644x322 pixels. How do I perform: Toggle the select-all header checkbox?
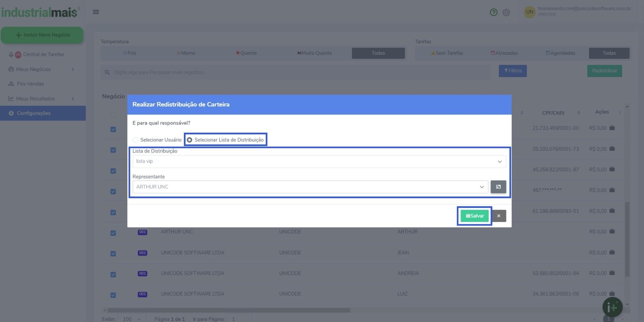[113, 115]
